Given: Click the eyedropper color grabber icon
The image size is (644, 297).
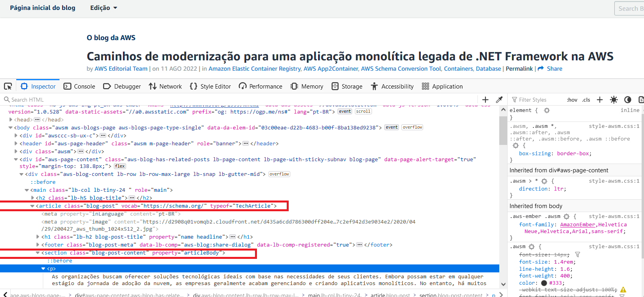Looking at the screenshot, I should pyautogui.click(x=499, y=100).
